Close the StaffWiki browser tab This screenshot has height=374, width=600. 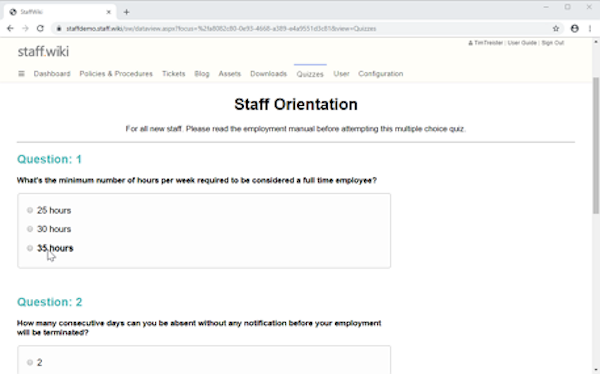(x=108, y=12)
